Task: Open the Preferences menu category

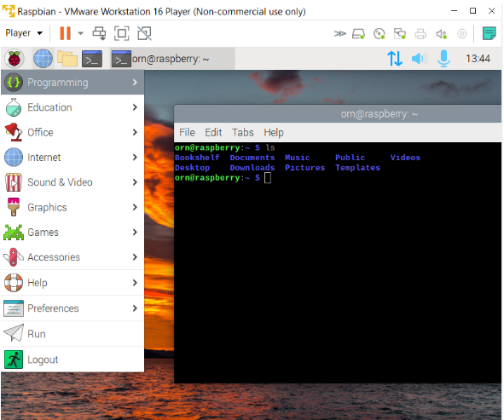Action: (72, 308)
